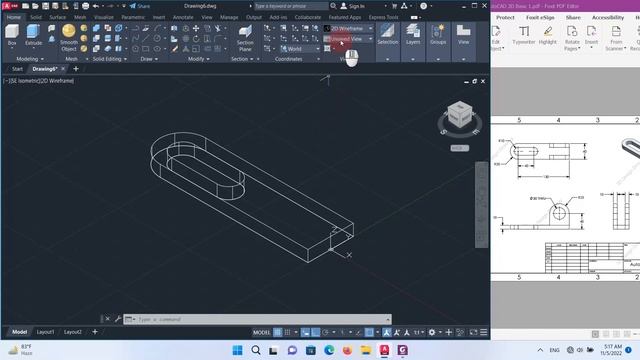This screenshot has height=360, width=640.
Task: Expand the Modeling panel
Action: pos(30,59)
